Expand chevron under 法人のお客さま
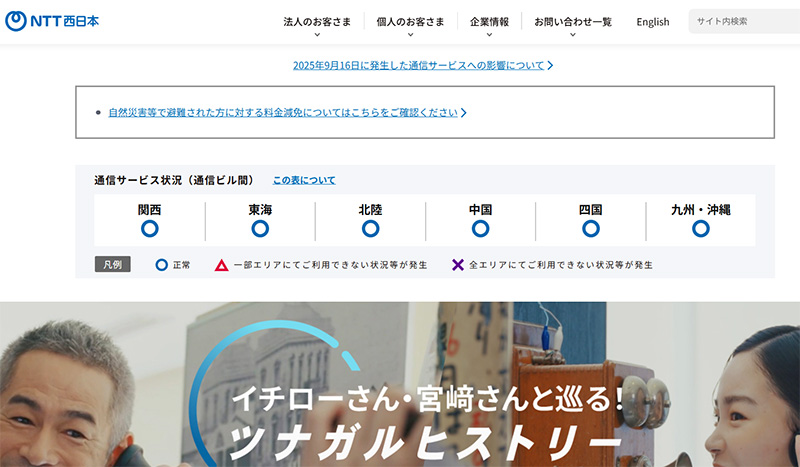The width and height of the screenshot is (800, 467). tap(317, 35)
